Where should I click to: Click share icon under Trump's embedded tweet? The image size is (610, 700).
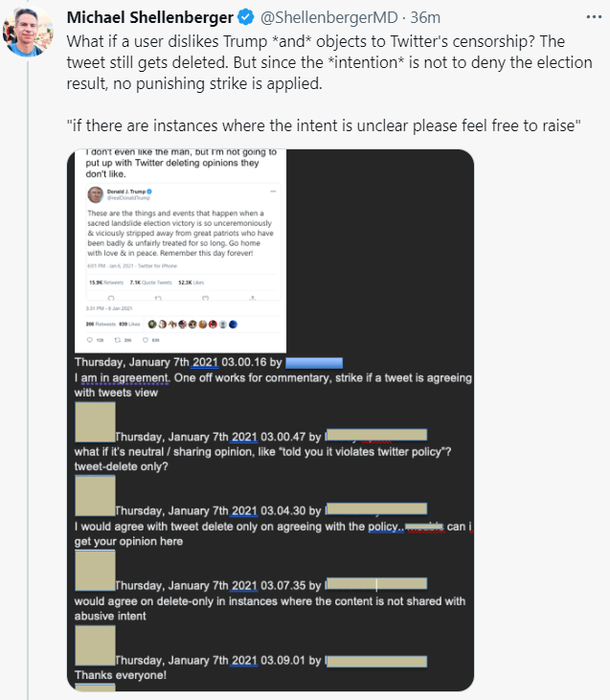[x=251, y=298]
